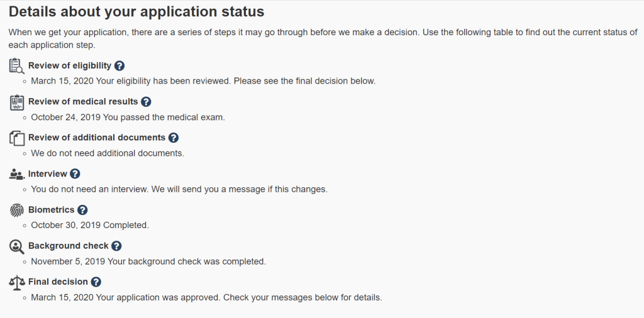Click the Review of eligibility clipboard icon

[17, 66]
